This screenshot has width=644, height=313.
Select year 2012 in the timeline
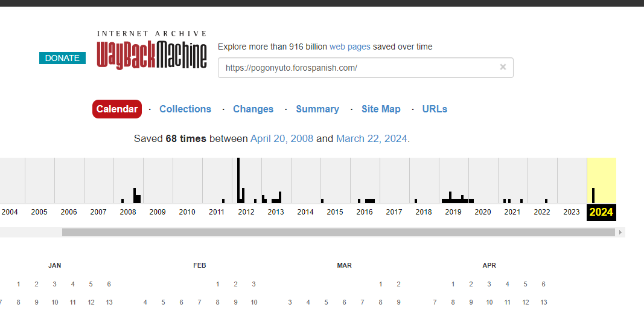point(246,212)
